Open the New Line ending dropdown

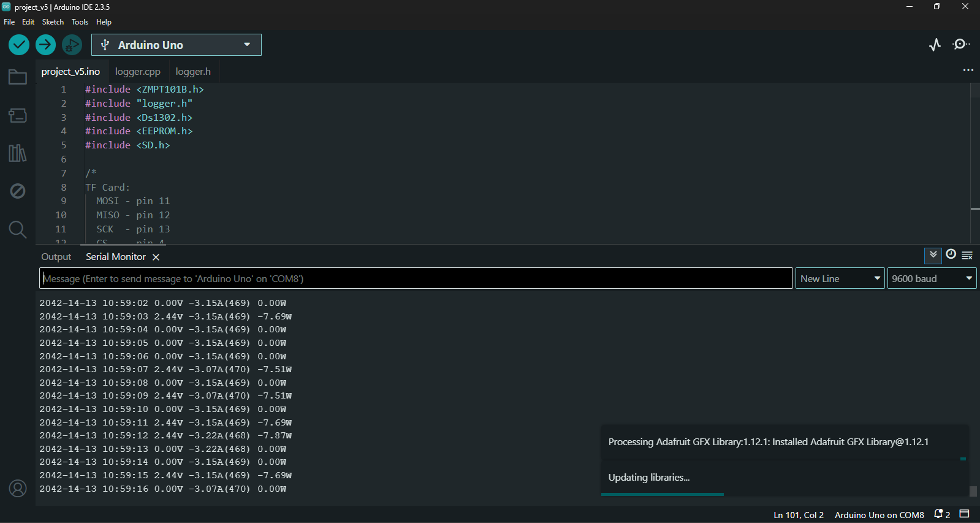pos(840,278)
